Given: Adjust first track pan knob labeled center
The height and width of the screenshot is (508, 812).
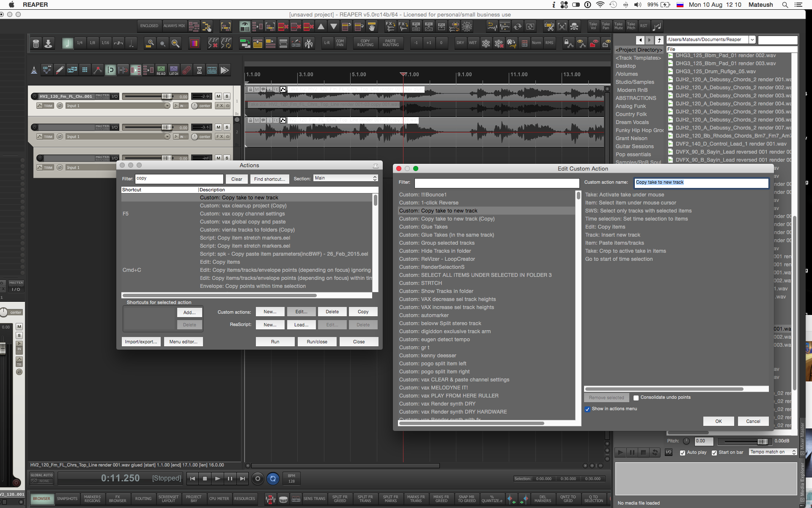Looking at the screenshot, I should 195,106.
